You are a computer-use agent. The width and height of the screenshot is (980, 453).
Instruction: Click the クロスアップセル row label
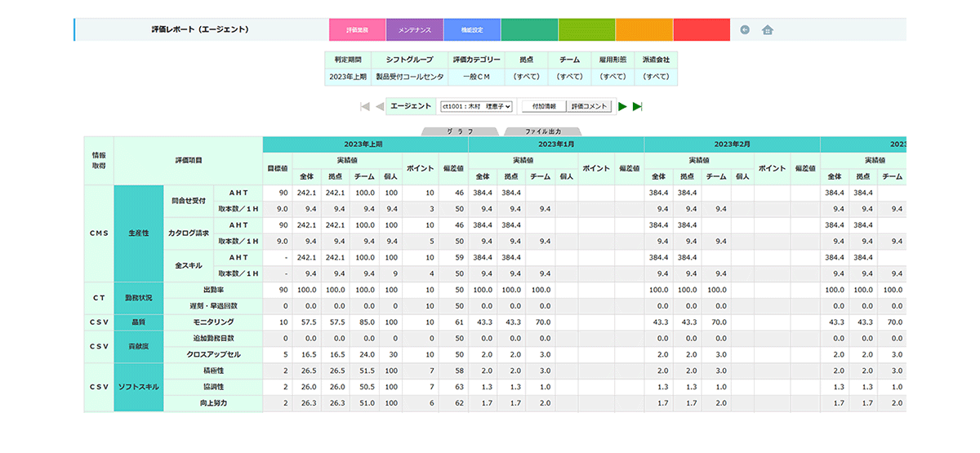(x=214, y=354)
